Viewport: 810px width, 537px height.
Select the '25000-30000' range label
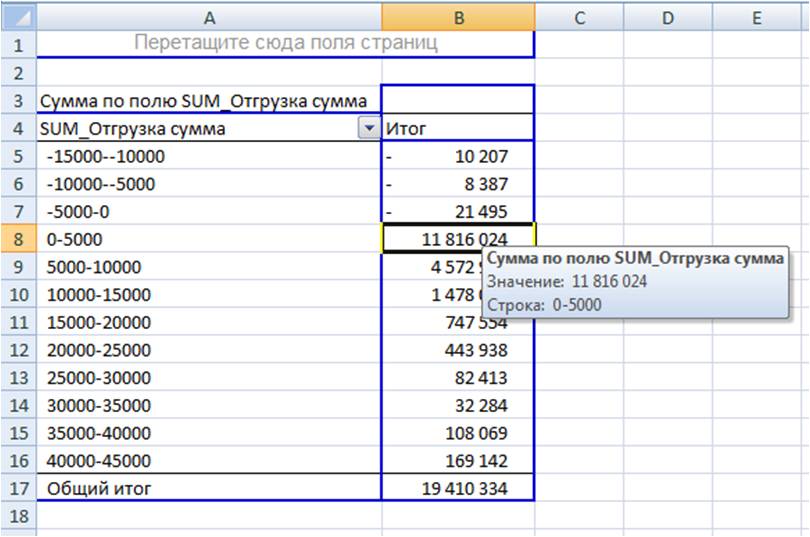coord(209,377)
